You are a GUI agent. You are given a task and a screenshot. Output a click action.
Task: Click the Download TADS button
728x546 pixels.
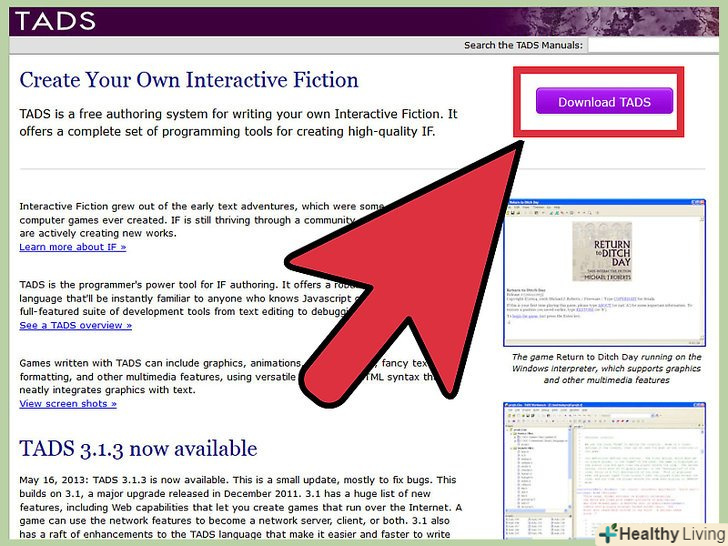(604, 101)
